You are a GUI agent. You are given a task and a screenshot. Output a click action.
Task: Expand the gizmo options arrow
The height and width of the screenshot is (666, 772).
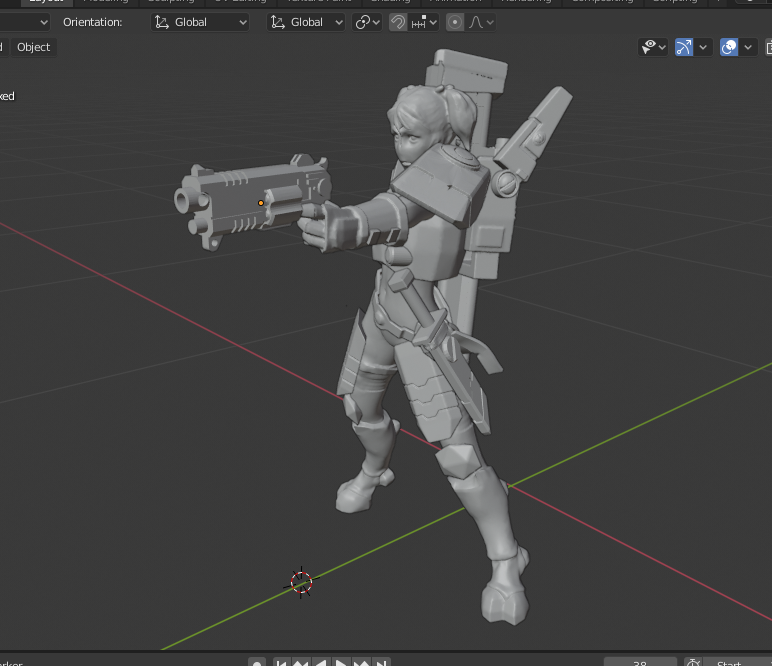pyautogui.click(x=703, y=47)
